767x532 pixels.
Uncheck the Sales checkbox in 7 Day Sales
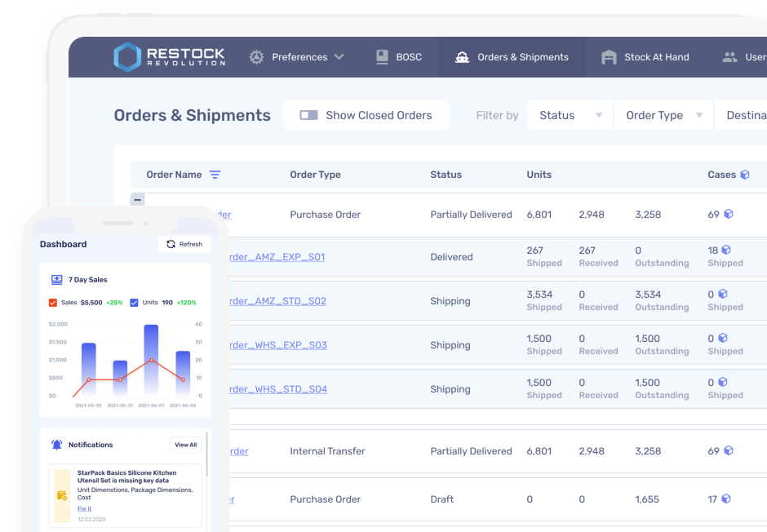(53, 303)
